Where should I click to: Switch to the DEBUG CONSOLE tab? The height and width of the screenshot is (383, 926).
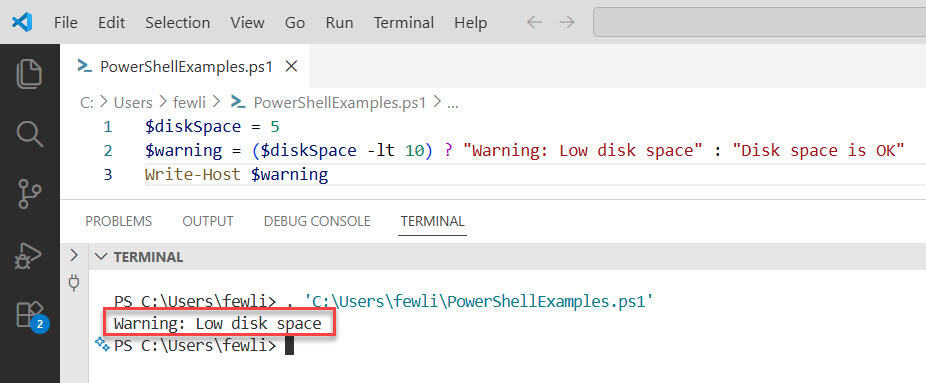click(x=317, y=221)
